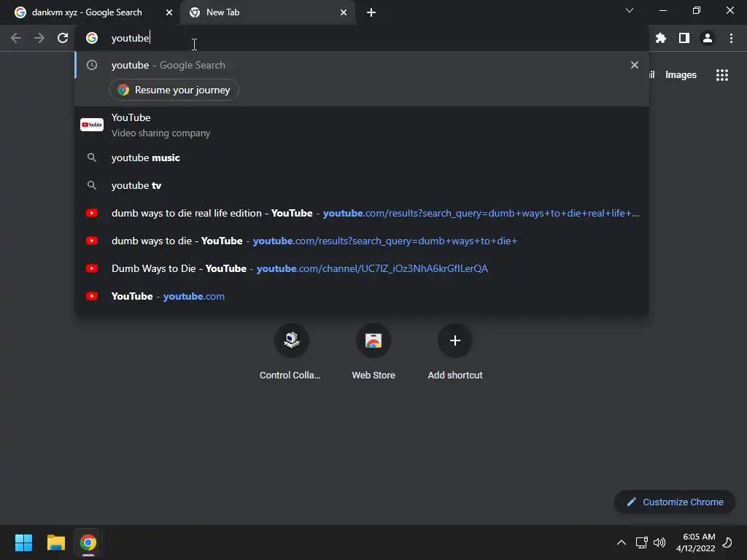Open the volume tray icon
The image size is (747, 560).
point(659,542)
